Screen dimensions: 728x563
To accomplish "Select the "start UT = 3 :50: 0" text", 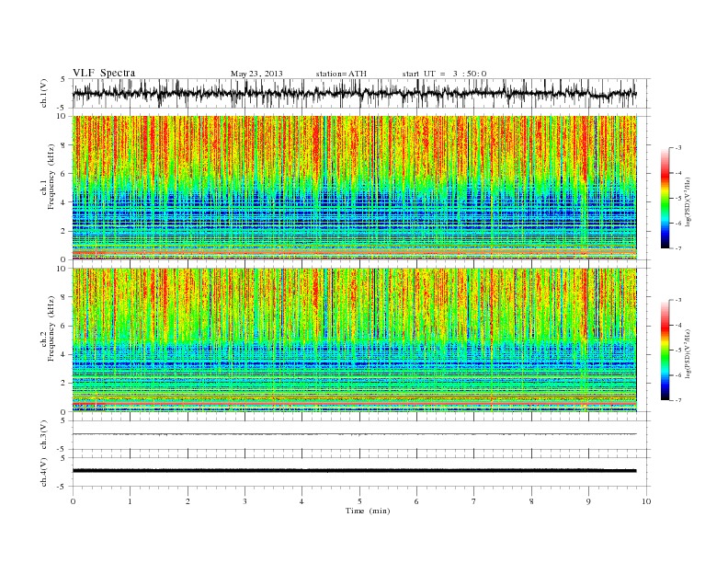I will click(x=444, y=74).
